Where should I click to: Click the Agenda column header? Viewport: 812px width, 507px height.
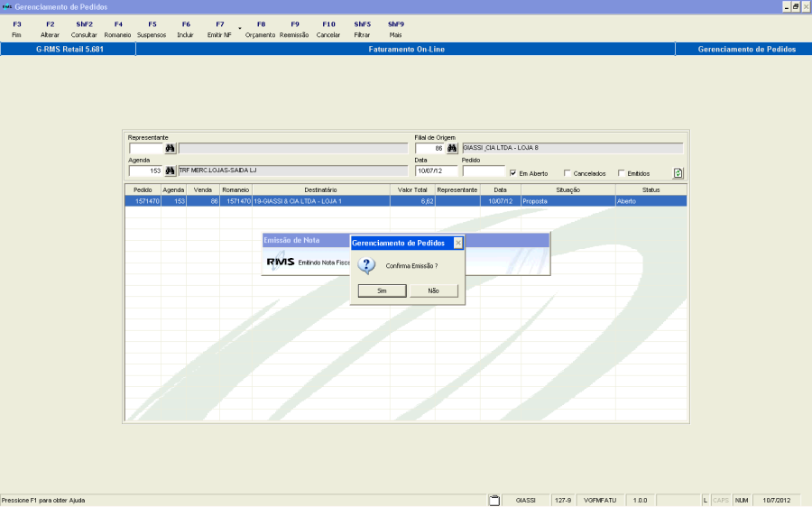tap(173, 190)
